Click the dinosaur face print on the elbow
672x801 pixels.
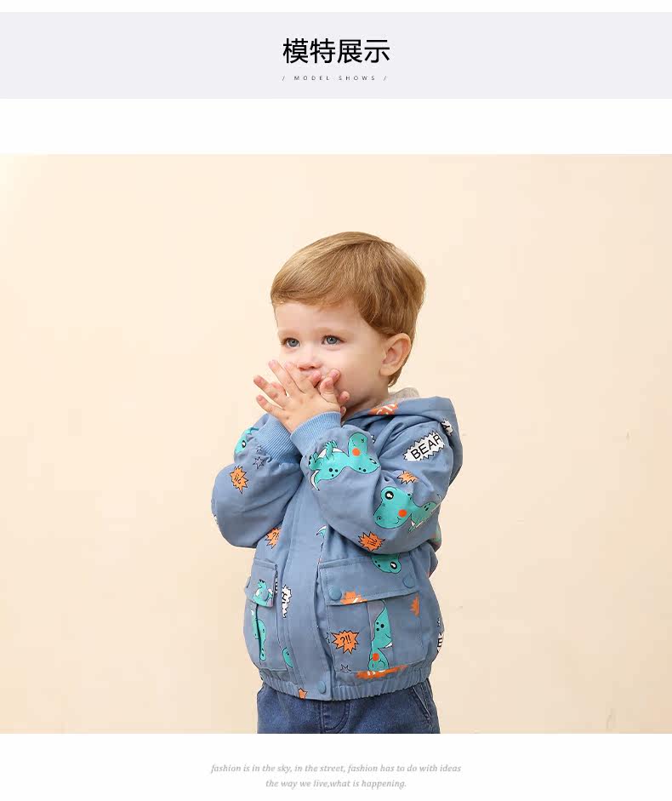(404, 508)
